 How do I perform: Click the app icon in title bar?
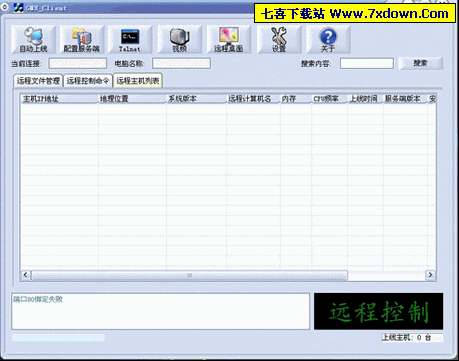[18, 8]
